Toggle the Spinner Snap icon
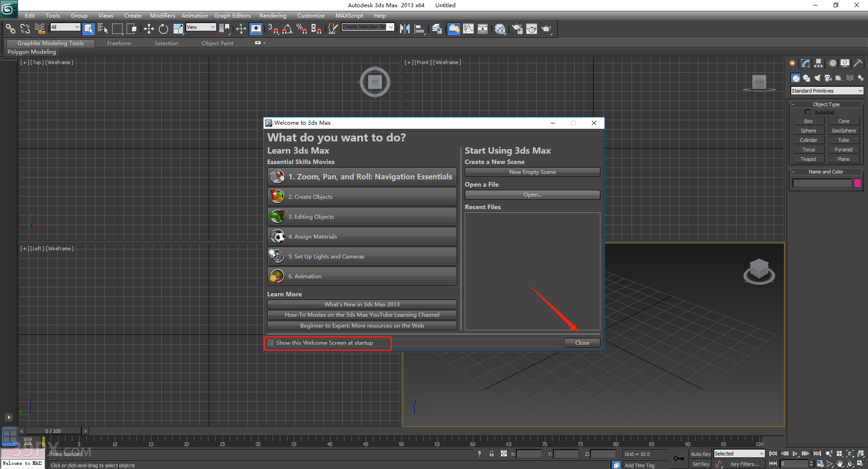Screen dimensions: 868x469 316,29
